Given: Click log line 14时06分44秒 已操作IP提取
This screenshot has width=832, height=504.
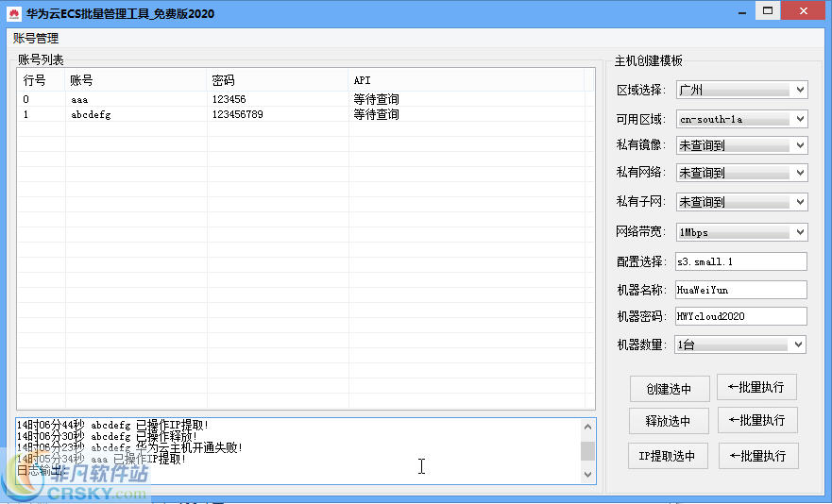Looking at the screenshot, I should click(x=112, y=425).
